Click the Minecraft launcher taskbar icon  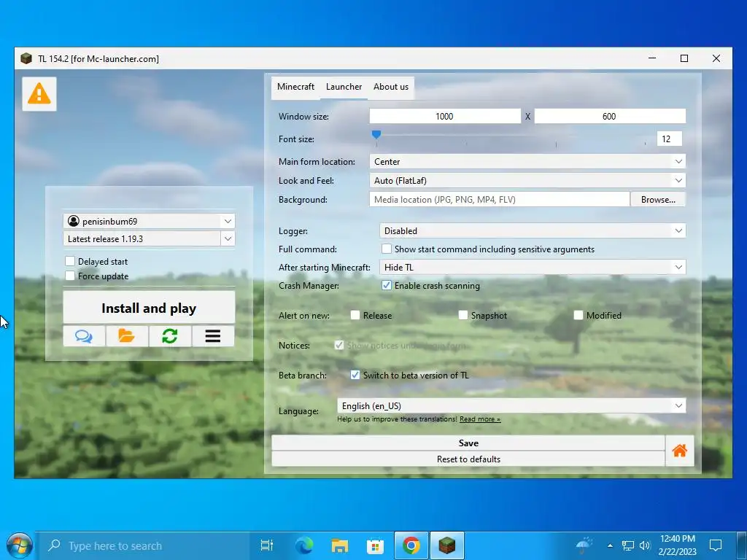pos(447,545)
